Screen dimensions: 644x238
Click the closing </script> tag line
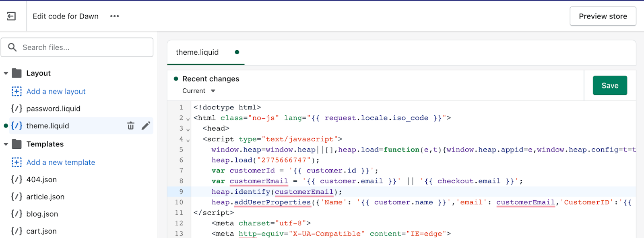[x=213, y=213]
